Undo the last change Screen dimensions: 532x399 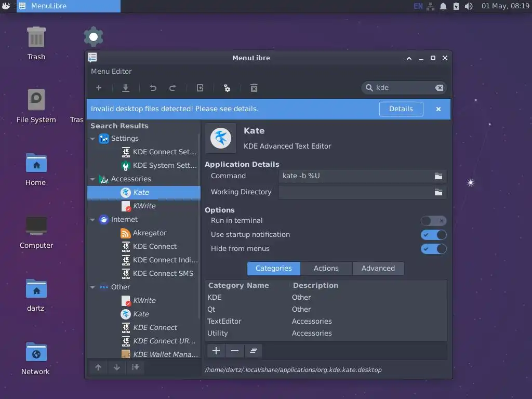(153, 88)
